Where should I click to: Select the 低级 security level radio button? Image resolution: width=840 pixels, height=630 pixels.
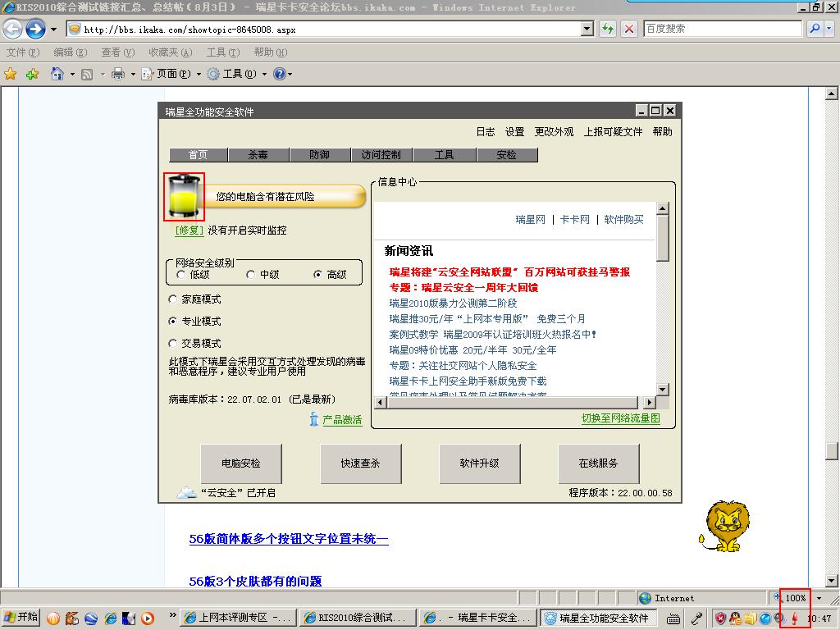pos(180,274)
